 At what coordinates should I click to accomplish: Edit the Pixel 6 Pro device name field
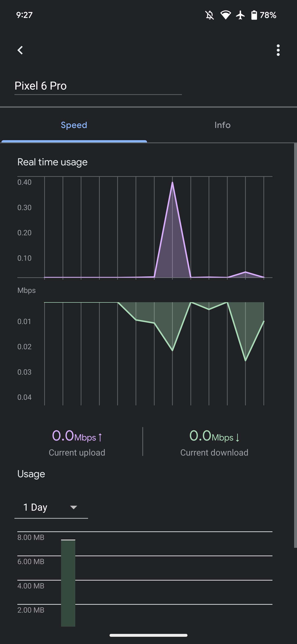98,86
